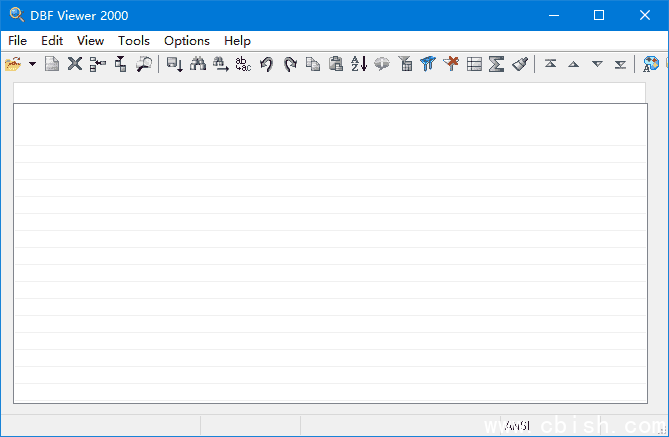
Task: Open the Edit menu
Action: 52,41
